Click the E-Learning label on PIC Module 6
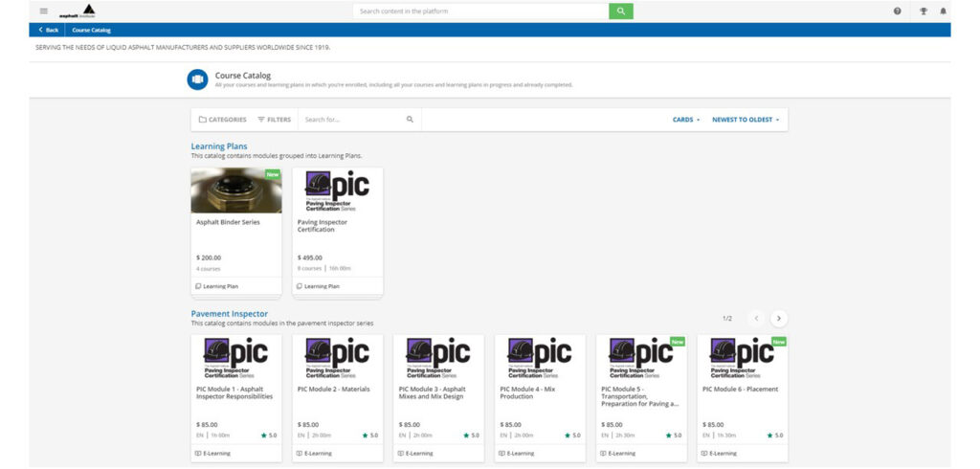The width and height of the screenshot is (980, 469). pos(724,454)
